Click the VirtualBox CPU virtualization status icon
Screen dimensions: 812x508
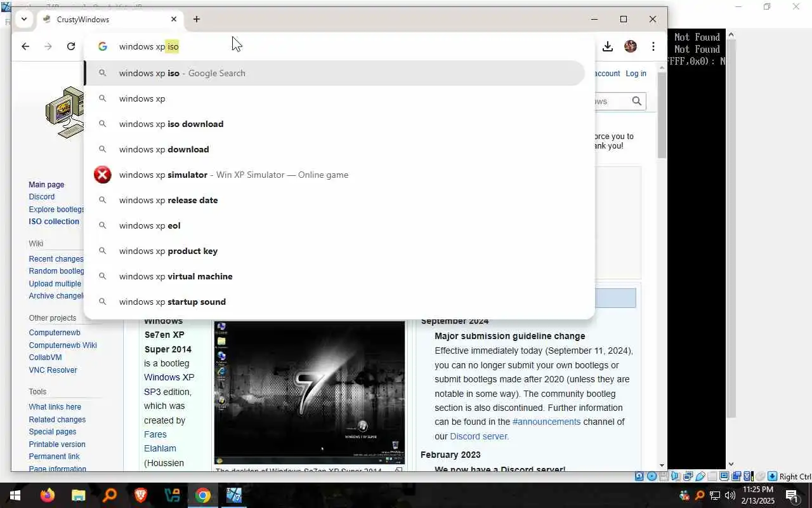(x=748, y=476)
